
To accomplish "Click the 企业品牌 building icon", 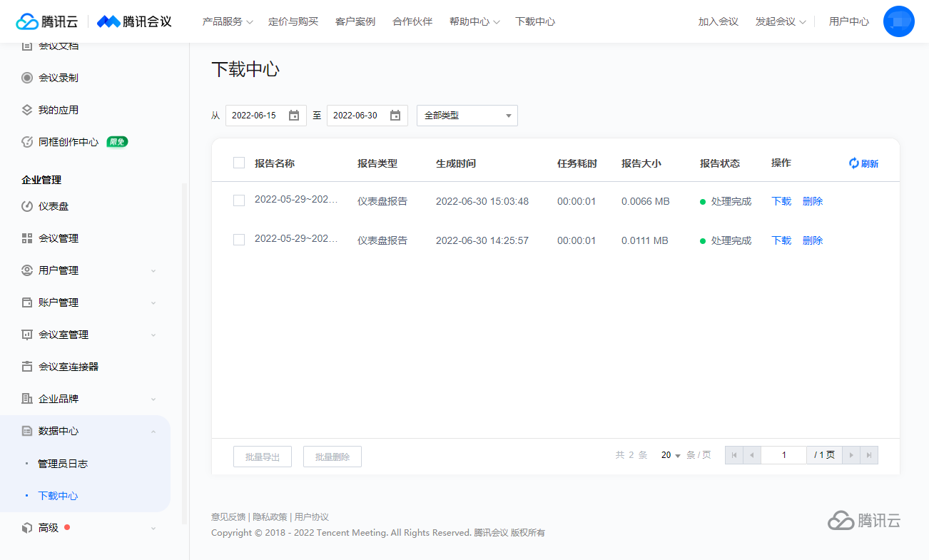I will pyautogui.click(x=27, y=399).
